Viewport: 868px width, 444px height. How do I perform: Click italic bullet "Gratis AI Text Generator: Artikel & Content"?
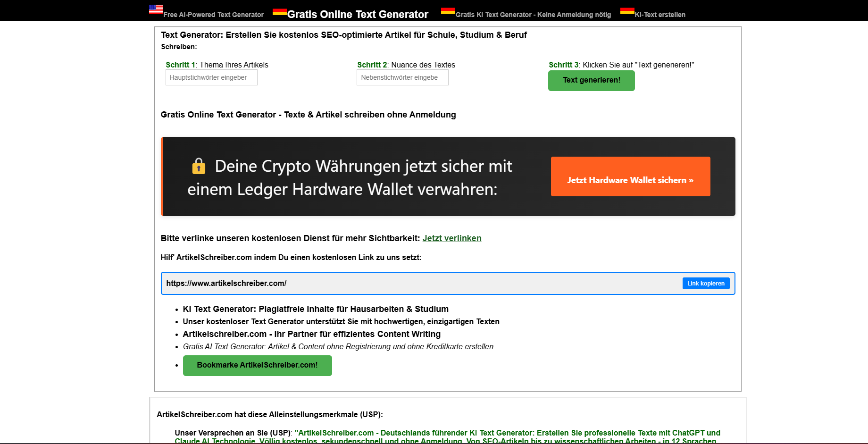point(338,346)
